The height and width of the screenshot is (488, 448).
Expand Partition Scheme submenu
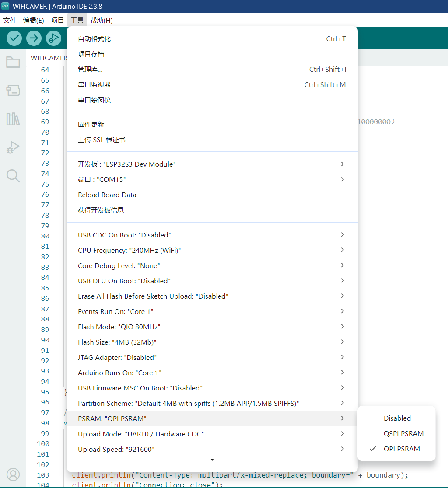(x=212, y=403)
